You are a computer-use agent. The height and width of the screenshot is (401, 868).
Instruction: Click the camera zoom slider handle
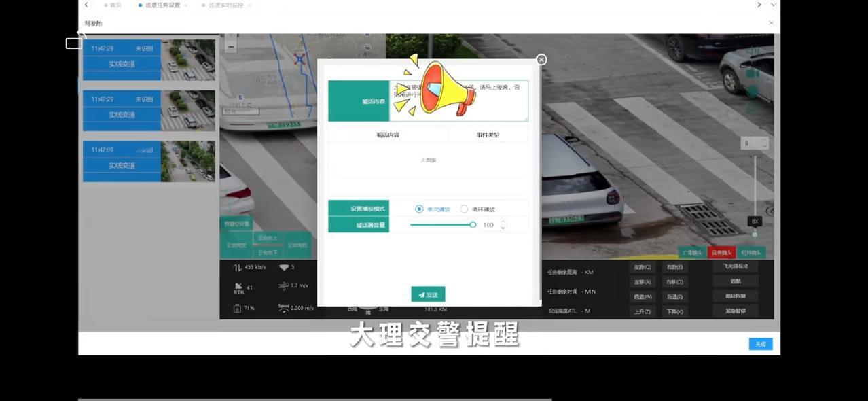pyautogui.click(x=755, y=233)
